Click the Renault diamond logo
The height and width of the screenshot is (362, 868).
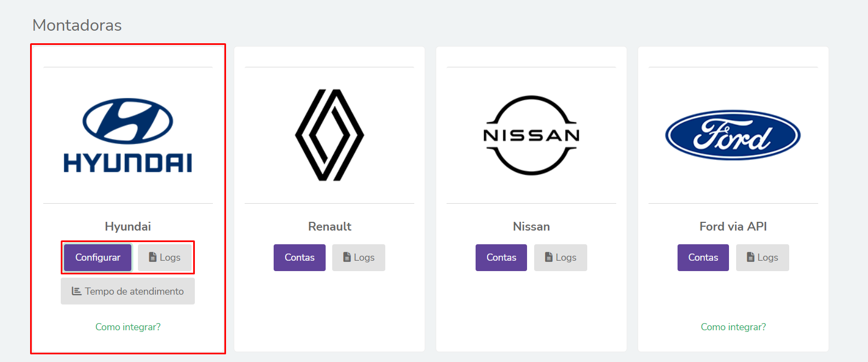(x=329, y=135)
